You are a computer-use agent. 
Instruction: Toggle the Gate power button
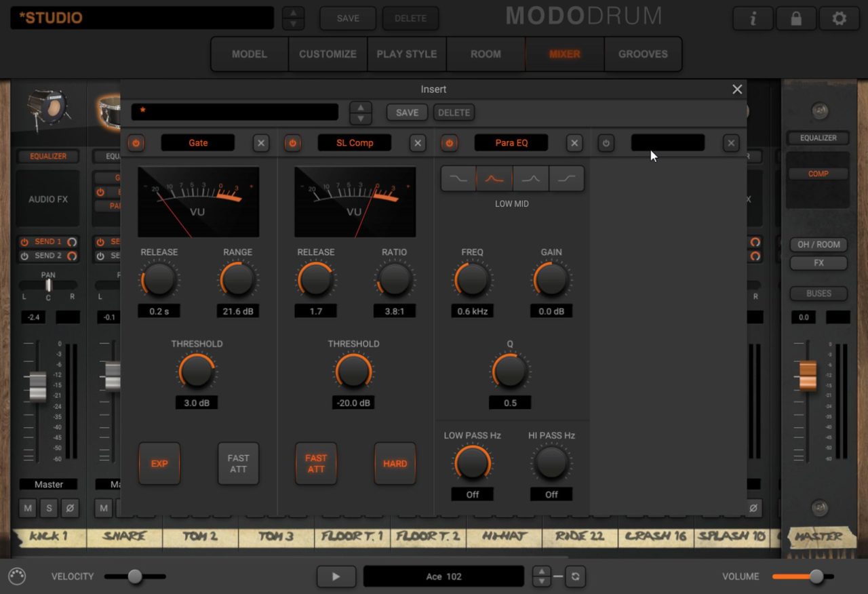[136, 143]
